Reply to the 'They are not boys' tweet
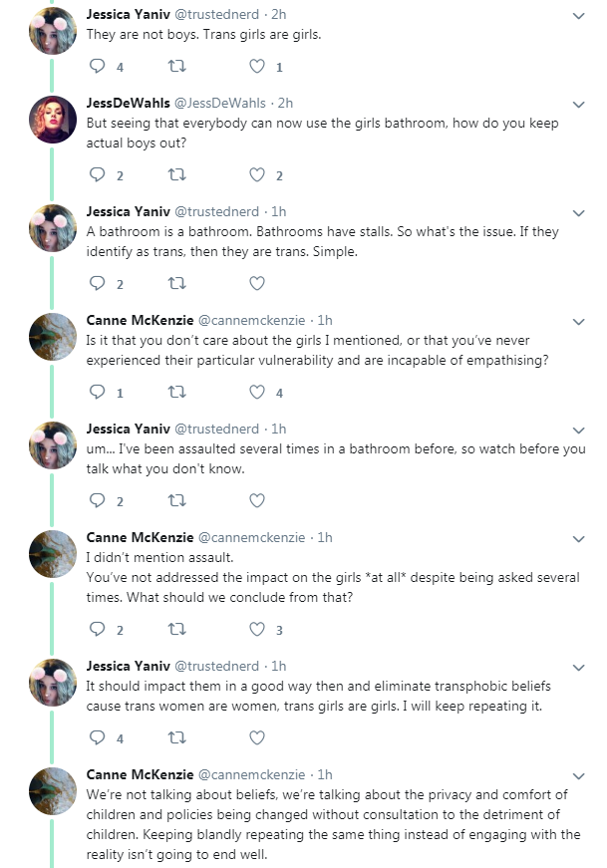This screenshot has height=868, width=607. [x=98, y=66]
